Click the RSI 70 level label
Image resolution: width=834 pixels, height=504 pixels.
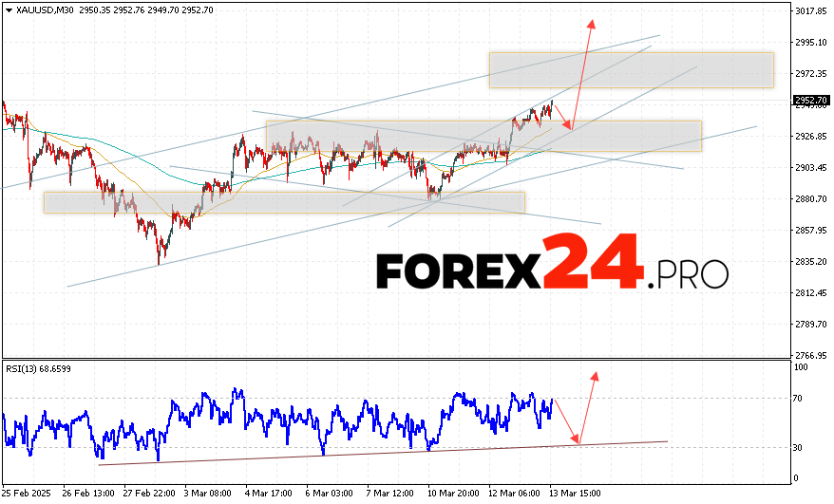click(x=799, y=399)
